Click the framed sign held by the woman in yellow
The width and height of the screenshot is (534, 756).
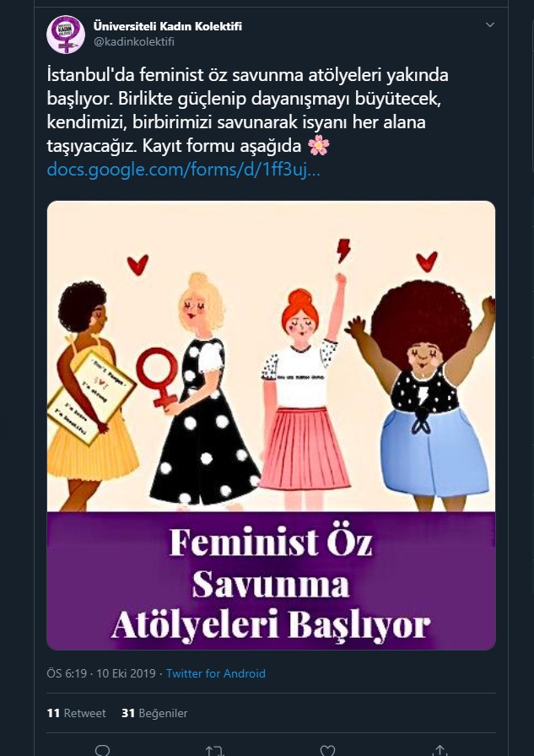(90, 397)
